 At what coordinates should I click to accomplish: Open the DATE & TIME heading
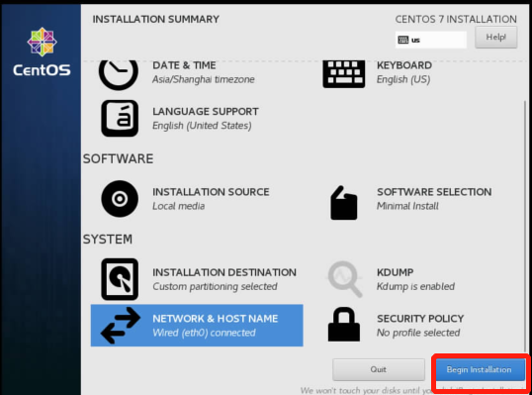[184, 65]
